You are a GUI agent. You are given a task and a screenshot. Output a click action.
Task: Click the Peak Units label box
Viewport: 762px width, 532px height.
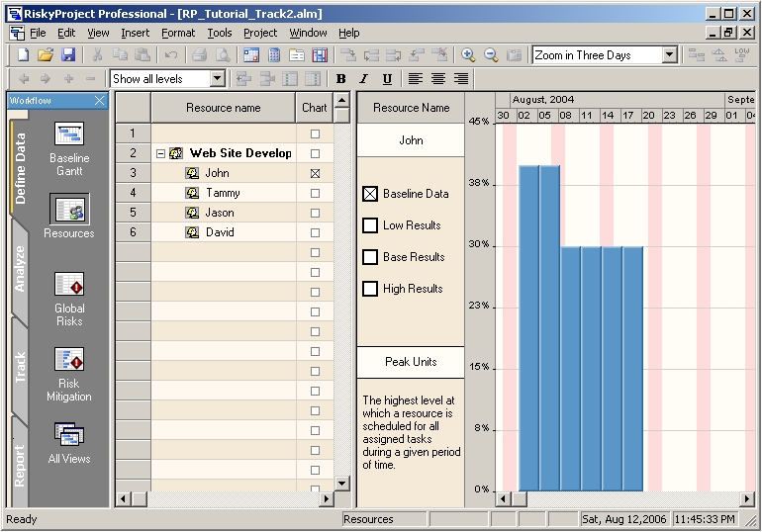click(411, 362)
